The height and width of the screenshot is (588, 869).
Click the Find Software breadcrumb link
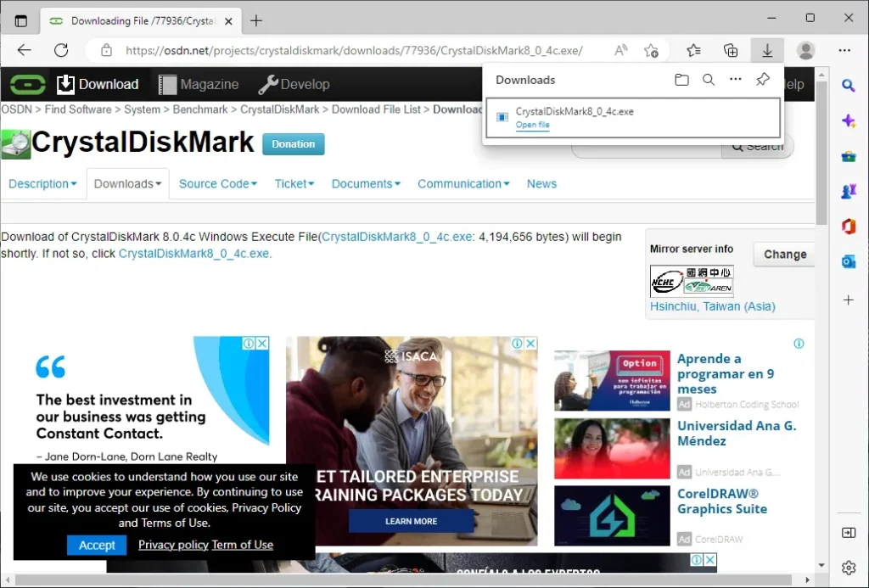tap(78, 109)
